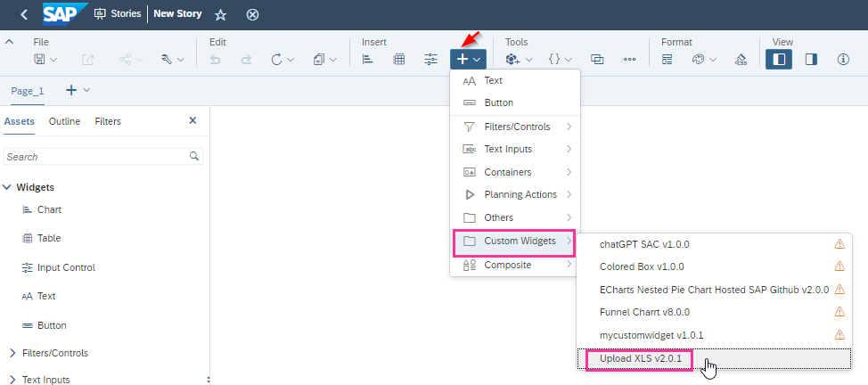Close the story with circled X icon
This screenshot has width=868, height=385.
(x=252, y=14)
